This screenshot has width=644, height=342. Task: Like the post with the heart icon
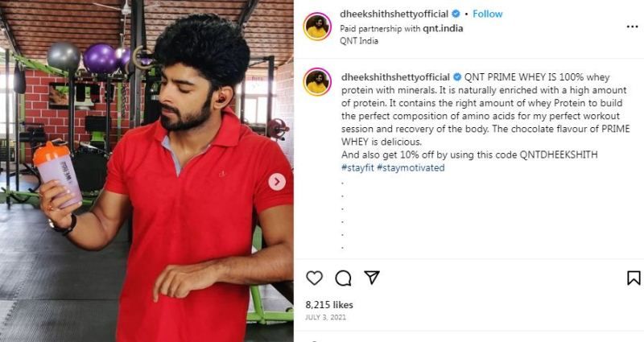click(x=314, y=278)
